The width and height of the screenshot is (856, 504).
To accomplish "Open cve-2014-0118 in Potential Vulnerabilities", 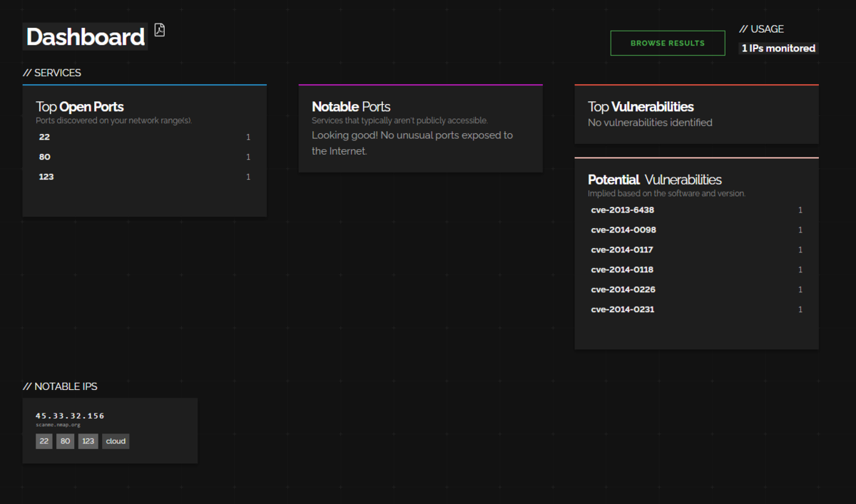I will point(696,270).
